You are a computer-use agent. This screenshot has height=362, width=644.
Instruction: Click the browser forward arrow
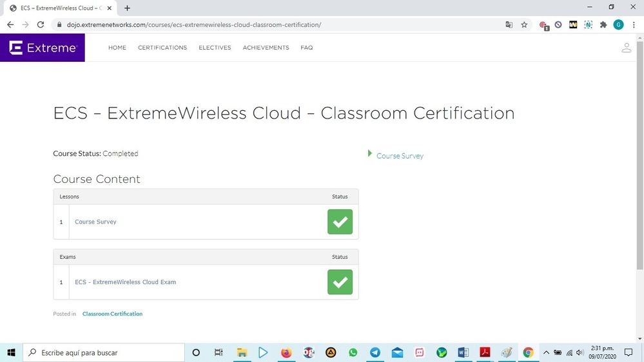(x=26, y=24)
